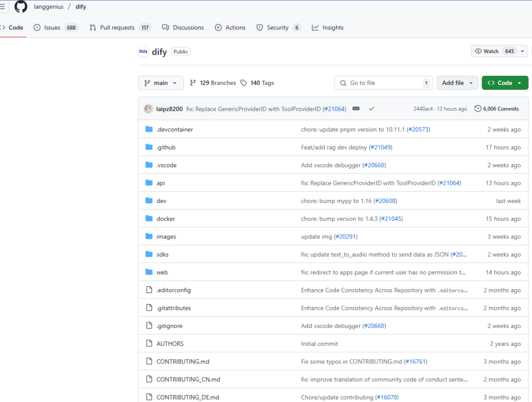532x402 pixels.
Task: Open the web folder name
Action: pyautogui.click(x=162, y=272)
